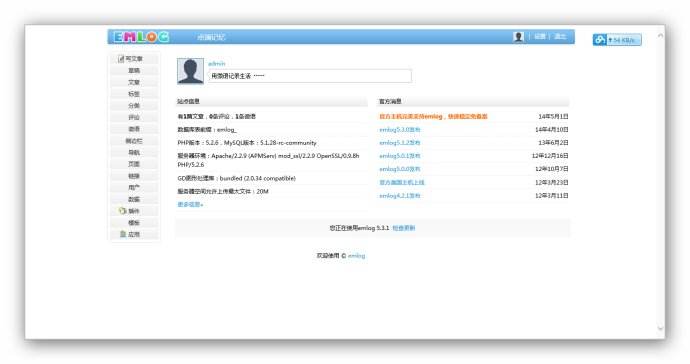
Task: Click the 更多信息 more info link
Action: [x=190, y=205]
